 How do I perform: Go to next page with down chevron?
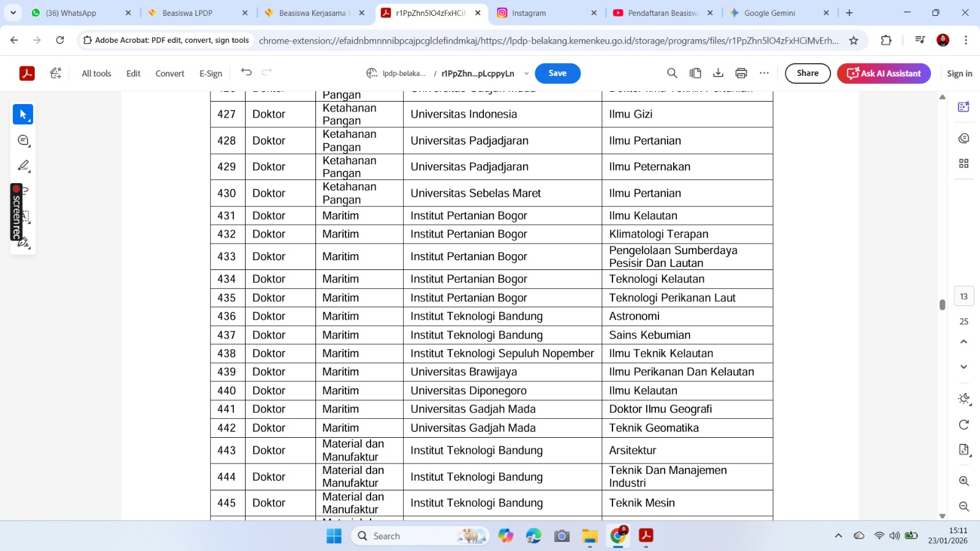click(x=963, y=367)
